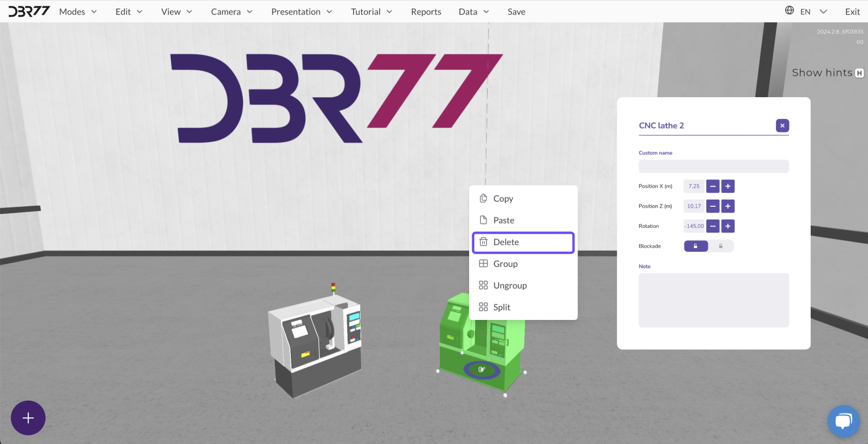This screenshot has height=444, width=868.
Task: Set Blockade to locked
Action: click(x=721, y=246)
